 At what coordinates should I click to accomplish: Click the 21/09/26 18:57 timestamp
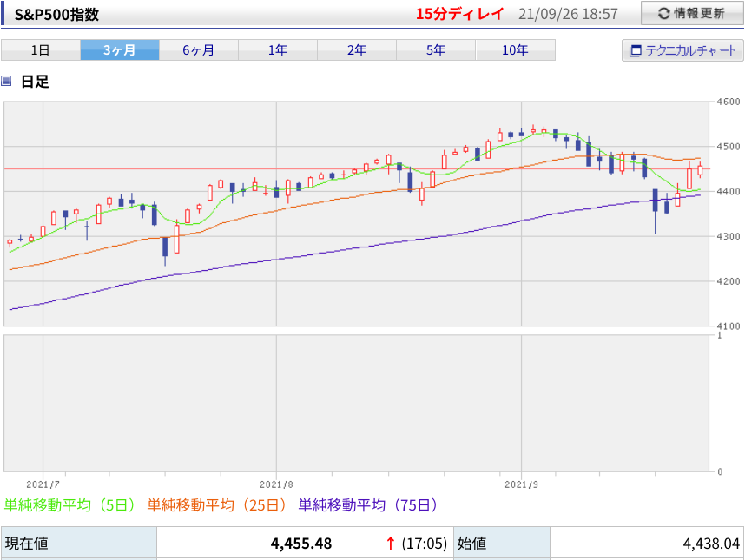[568, 14]
